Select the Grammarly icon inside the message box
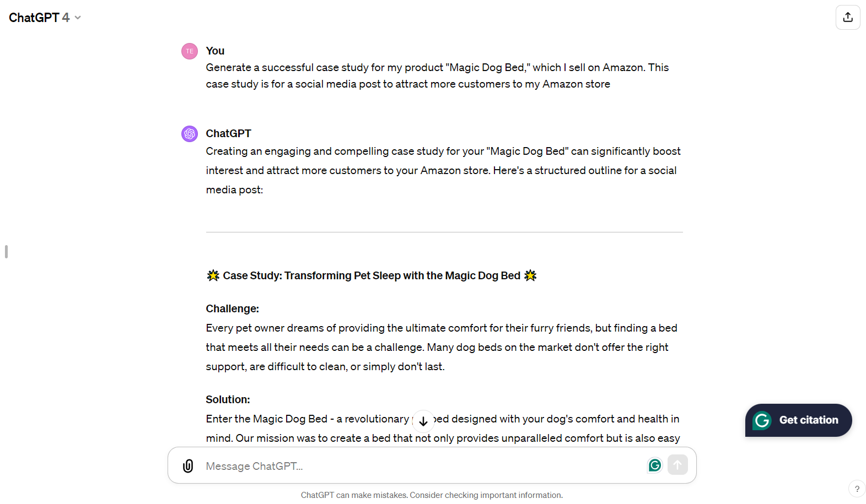 (x=654, y=465)
